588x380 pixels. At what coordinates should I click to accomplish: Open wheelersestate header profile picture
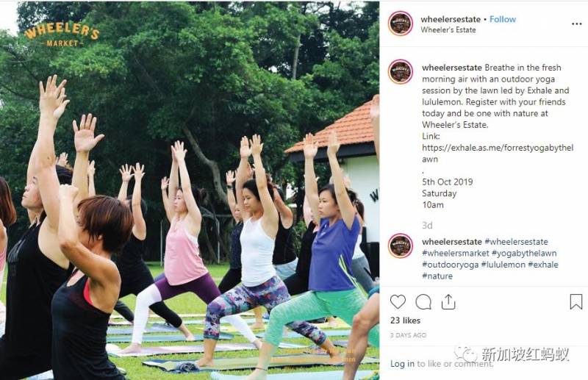pyautogui.click(x=401, y=24)
